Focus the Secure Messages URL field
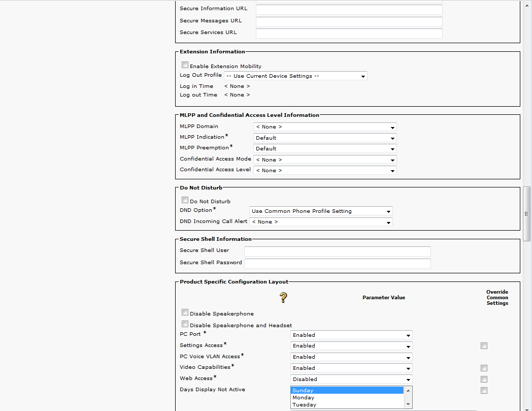532x411 pixels. pos(349,21)
